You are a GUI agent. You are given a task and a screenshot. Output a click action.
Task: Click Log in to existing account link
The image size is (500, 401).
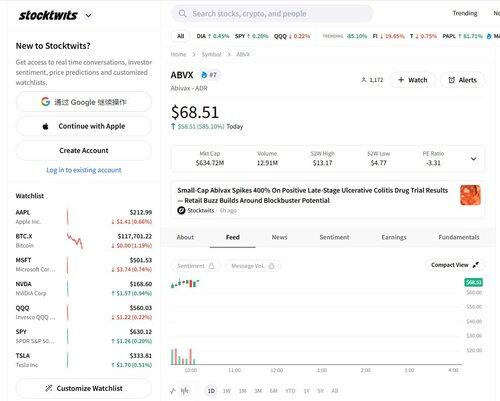[x=84, y=170]
